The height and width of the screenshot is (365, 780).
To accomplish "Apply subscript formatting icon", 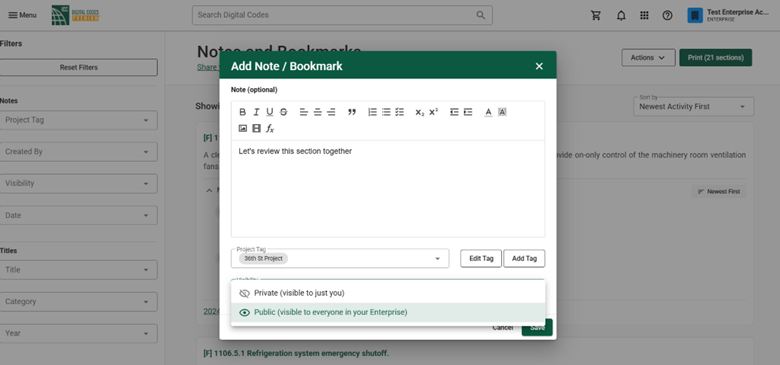I will [420, 112].
